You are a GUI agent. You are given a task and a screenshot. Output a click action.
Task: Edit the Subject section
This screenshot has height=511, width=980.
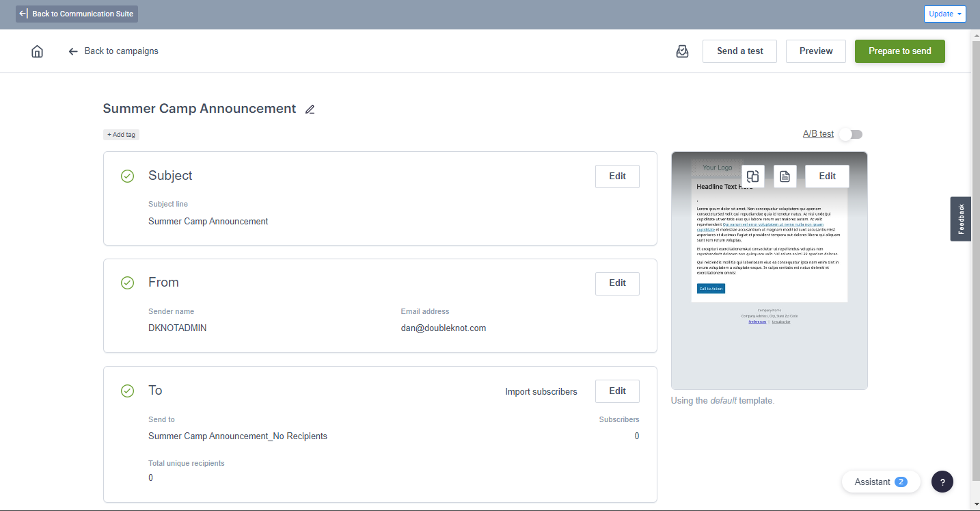pyautogui.click(x=617, y=176)
